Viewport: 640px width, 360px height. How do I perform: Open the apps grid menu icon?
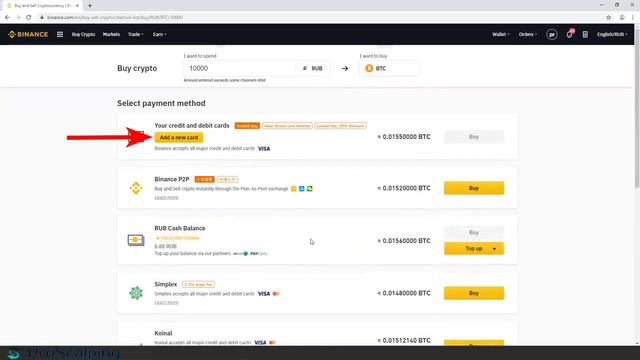pyautogui.click(x=60, y=34)
